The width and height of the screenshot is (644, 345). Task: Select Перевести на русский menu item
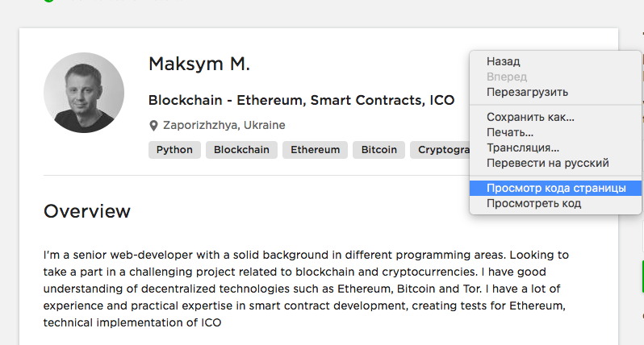(x=547, y=163)
